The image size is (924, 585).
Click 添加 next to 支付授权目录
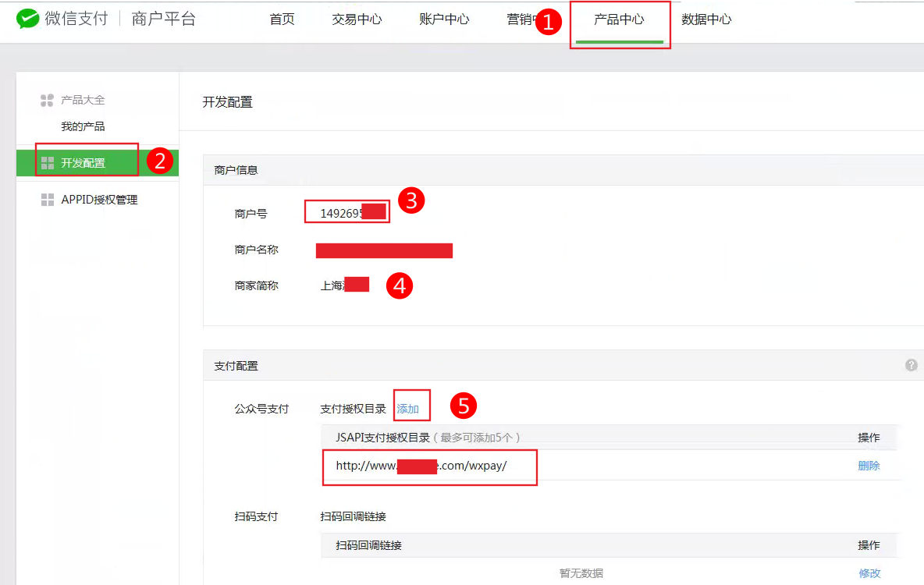408,409
